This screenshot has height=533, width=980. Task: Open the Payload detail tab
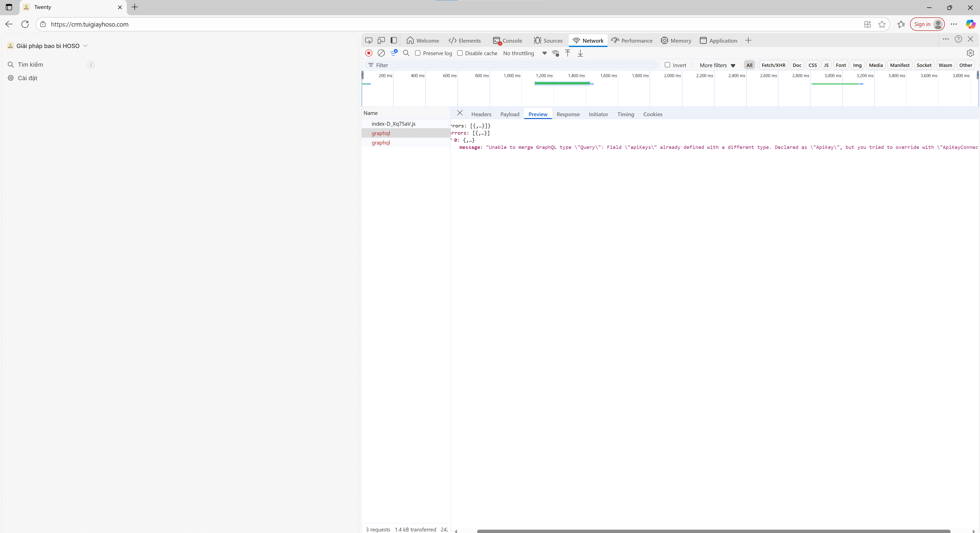point(510,114)
